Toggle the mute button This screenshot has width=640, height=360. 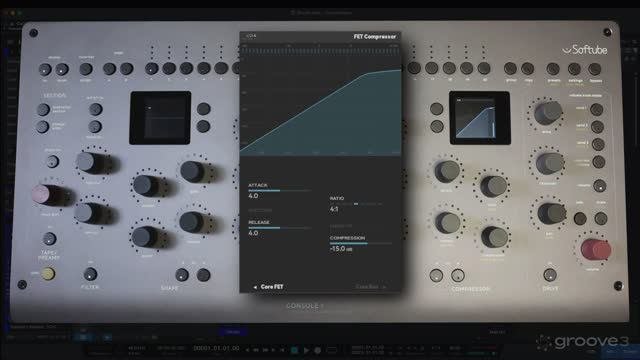601,218
